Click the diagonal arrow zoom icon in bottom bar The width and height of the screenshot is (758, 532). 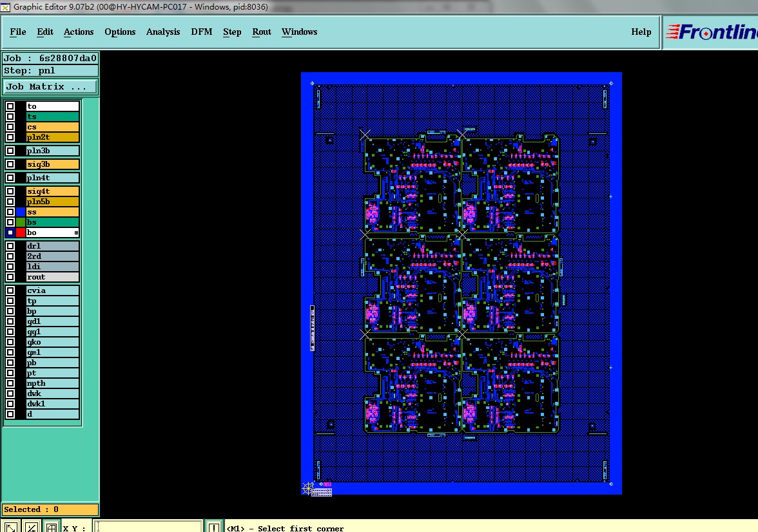(10, 527)
